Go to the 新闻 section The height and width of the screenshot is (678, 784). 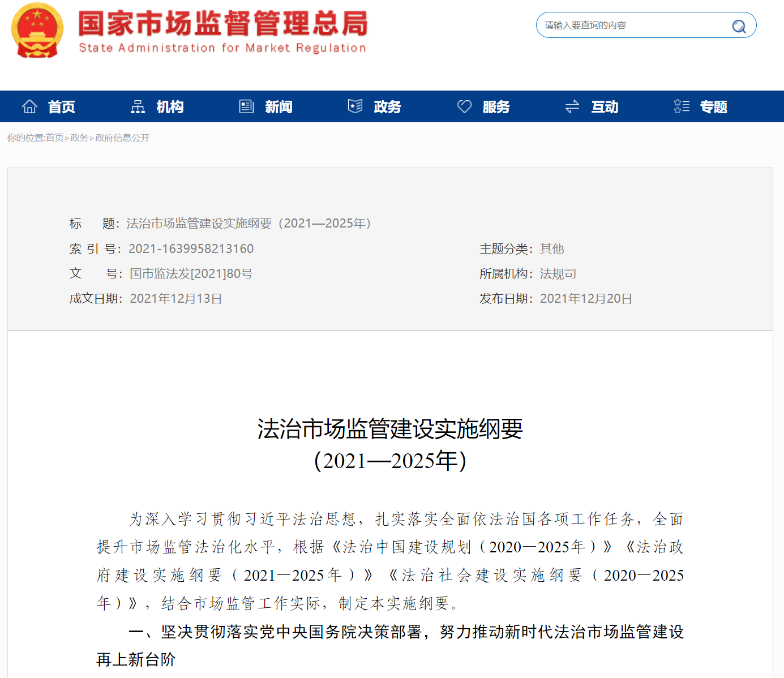(x=279, y=107)
